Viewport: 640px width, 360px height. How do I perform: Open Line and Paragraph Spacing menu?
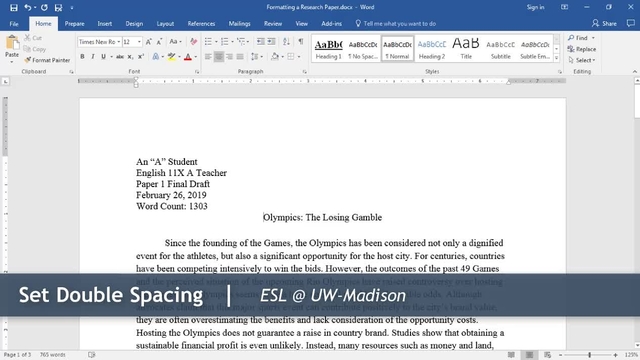tap(256, 57)
